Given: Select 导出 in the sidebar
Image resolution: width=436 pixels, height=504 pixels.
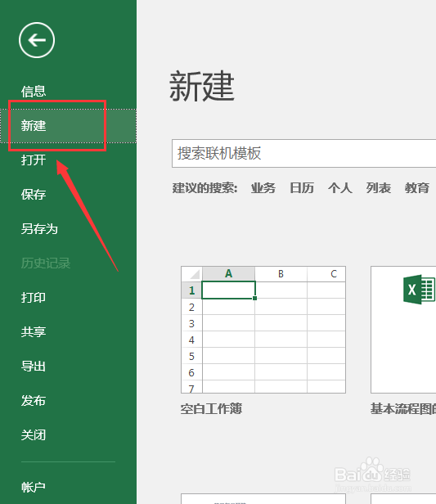Looking at the screenshot, I should click(x=34, y=367).
